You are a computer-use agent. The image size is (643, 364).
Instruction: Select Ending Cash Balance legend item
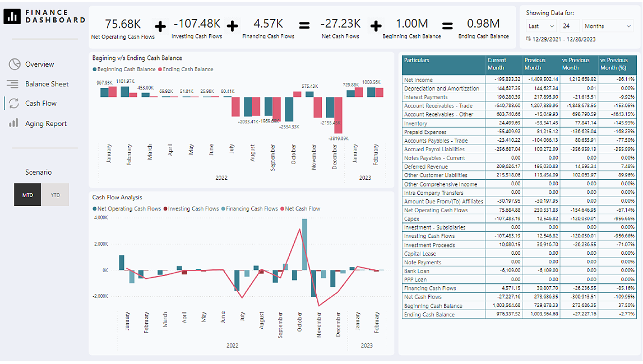point(188,69)
